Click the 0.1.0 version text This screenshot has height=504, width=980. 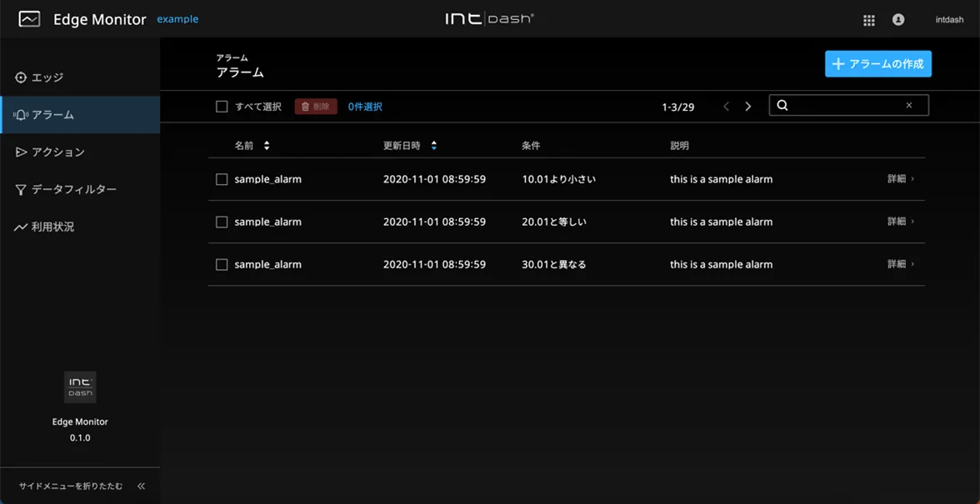point(80,438)
